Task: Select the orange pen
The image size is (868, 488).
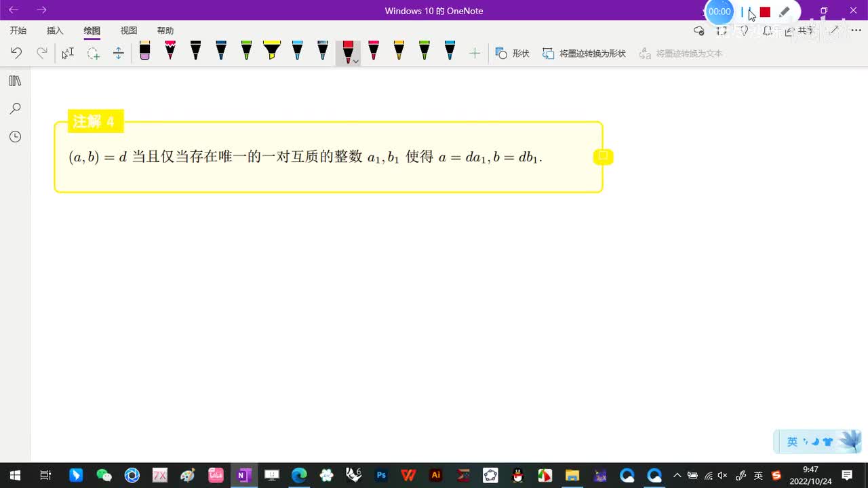Action: (x=399, y=51)
